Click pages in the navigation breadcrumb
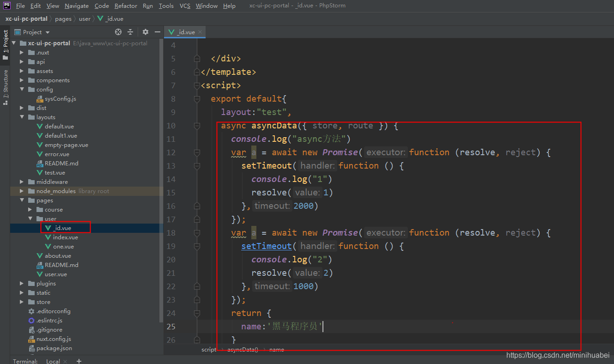 tap(63, 18)
